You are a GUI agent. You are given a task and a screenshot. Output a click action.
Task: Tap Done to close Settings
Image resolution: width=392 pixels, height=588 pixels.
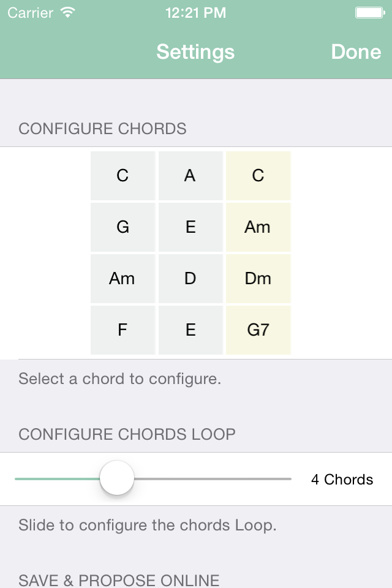point(356,52)
